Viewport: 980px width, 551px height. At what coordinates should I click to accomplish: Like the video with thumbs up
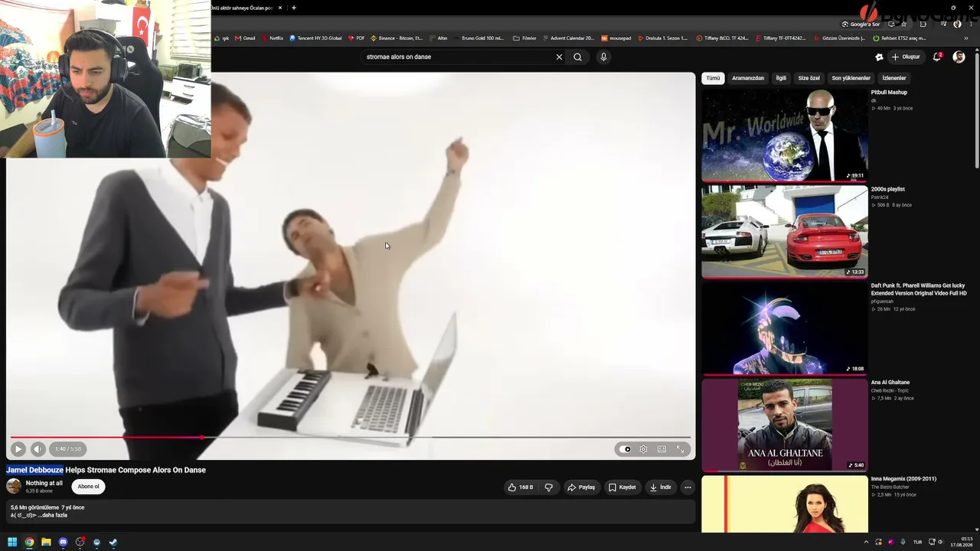coord(521,487)
